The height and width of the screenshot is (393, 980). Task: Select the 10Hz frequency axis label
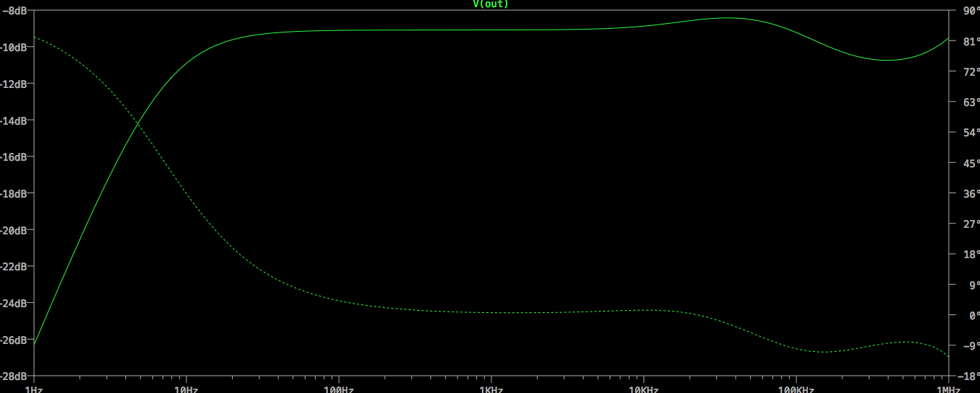pyautogui.click(x=186, y=389)
